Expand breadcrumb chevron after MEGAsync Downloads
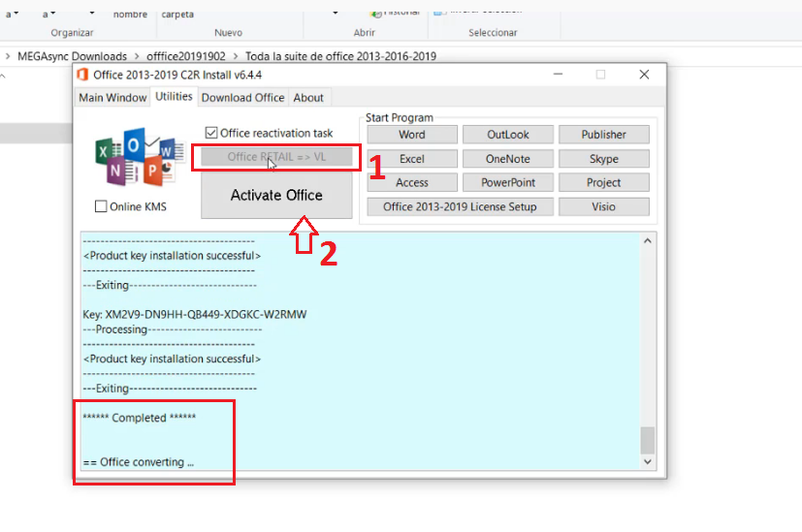Viewport: 802px width, 532px height. [x=137, y=56]
